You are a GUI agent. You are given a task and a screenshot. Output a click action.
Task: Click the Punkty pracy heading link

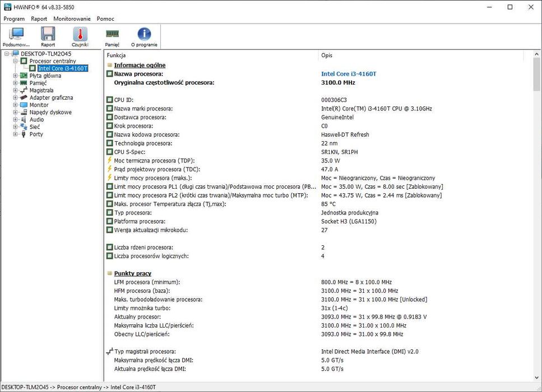pyautogui.click(x=133, y=273)
